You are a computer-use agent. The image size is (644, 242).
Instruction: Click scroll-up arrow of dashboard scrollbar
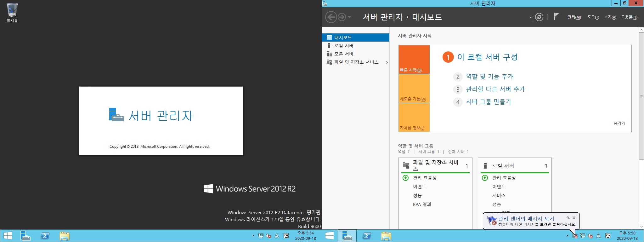point(641,30)
